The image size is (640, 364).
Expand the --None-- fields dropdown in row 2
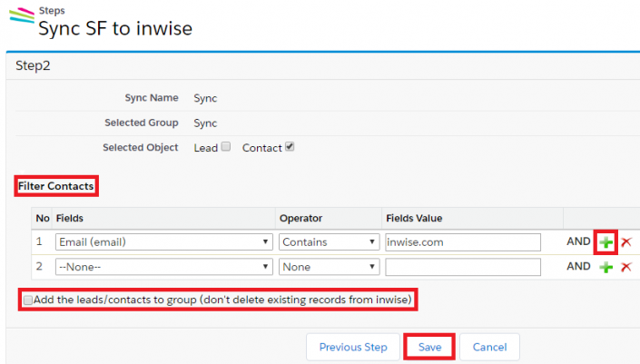(x=163, y=267)
